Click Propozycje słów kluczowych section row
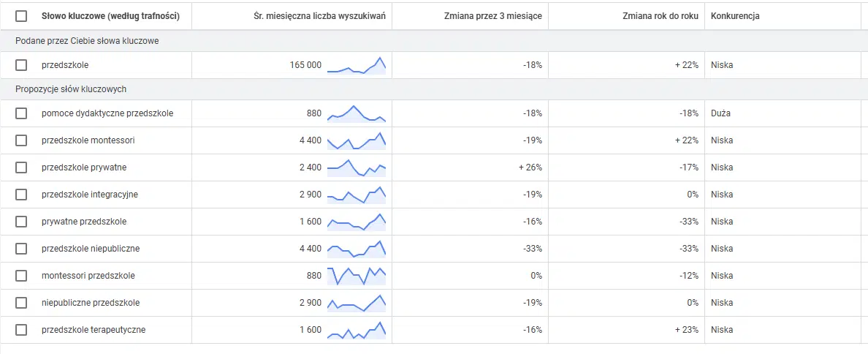This screenshot has height=354, width=868. (x=434, y=89)
